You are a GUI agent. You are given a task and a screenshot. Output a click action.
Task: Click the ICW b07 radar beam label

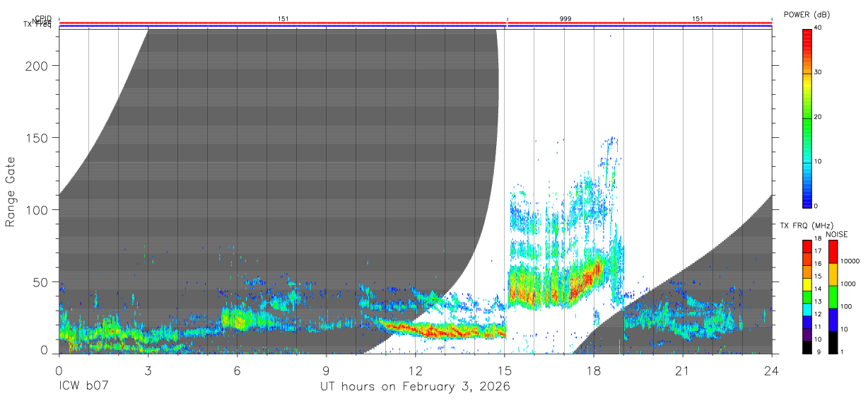coord(84,387)
